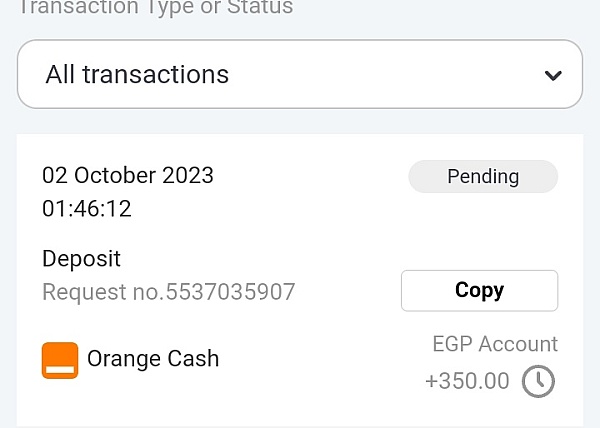Open the All transactions filter box
Viewport: 600px width, 428px height.
click(300, 74)
